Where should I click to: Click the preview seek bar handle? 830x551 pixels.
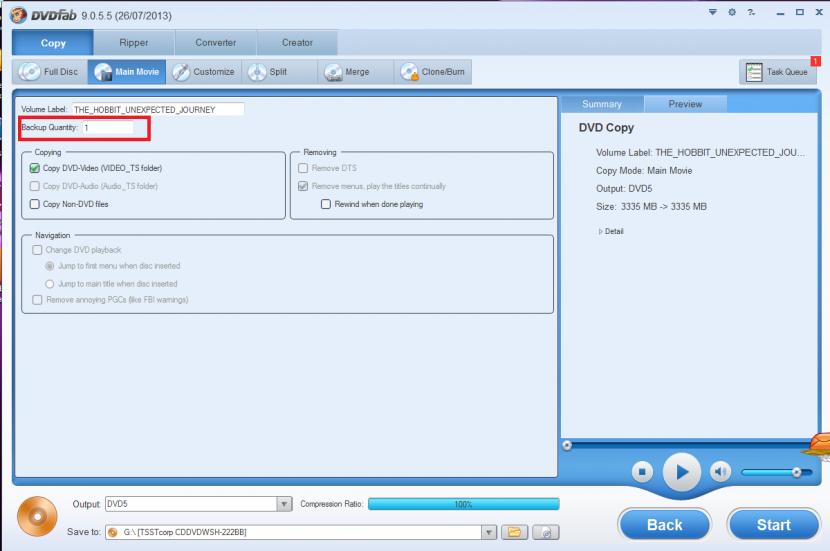(567, 445)
